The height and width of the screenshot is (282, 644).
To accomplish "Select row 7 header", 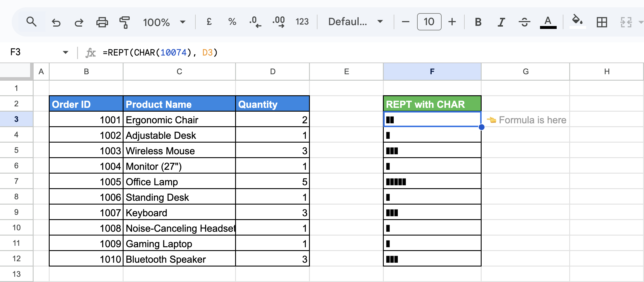I will tap(16, 181).
